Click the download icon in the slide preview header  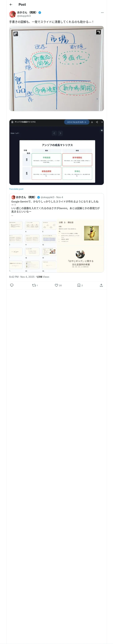[x=92, y=122]
